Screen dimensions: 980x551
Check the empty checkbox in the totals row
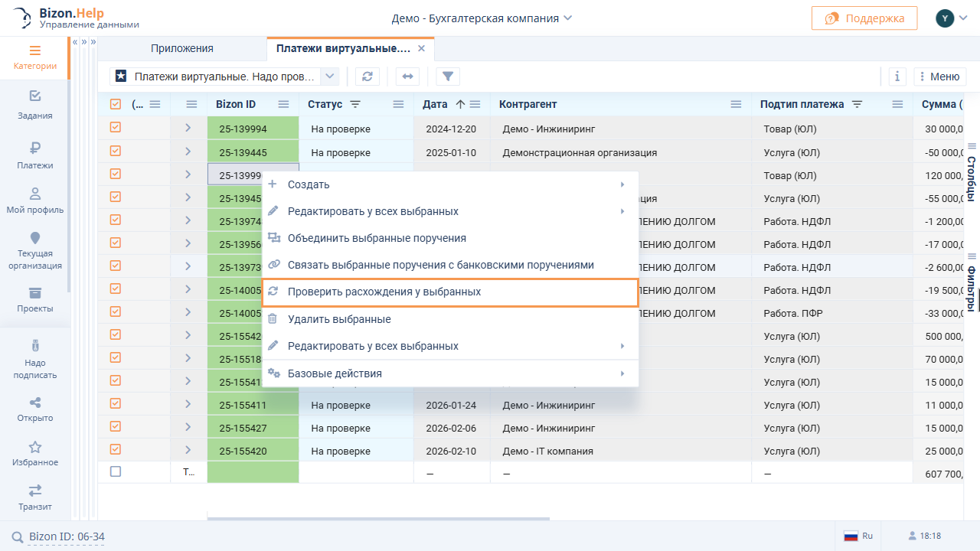point(116,472)
